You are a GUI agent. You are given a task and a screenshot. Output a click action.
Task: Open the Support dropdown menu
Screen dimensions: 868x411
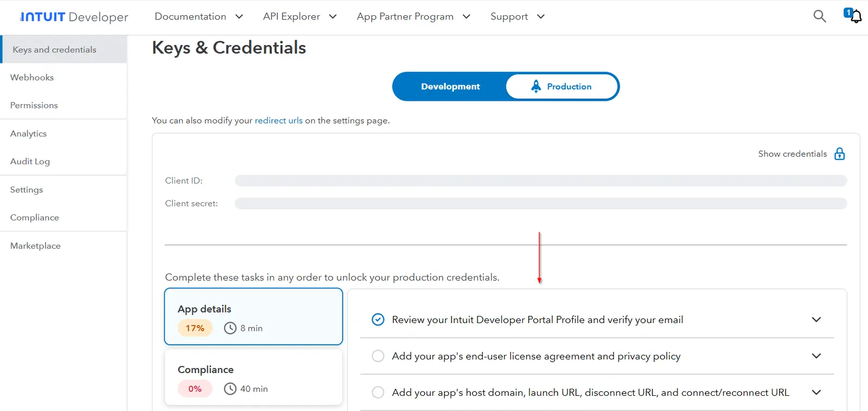point(518,17)
